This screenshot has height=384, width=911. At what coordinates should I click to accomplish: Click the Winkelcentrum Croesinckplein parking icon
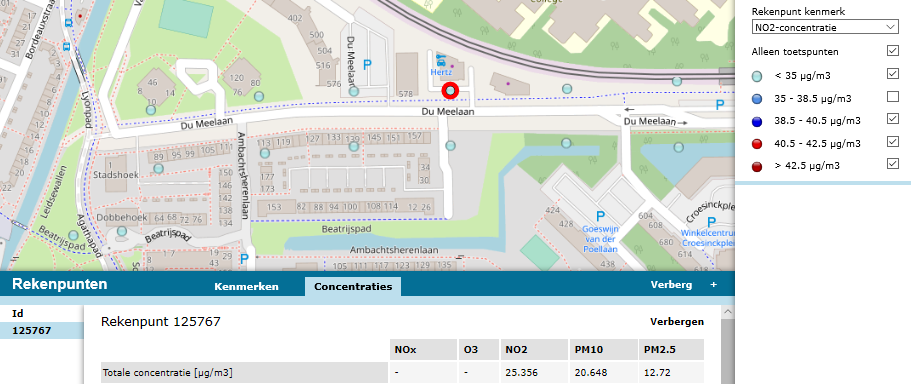pos(712,222)
